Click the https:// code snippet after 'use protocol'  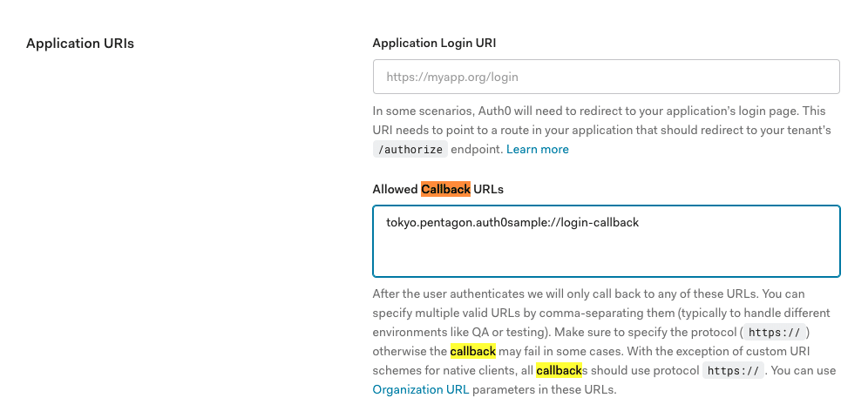[x=734, y=371]
